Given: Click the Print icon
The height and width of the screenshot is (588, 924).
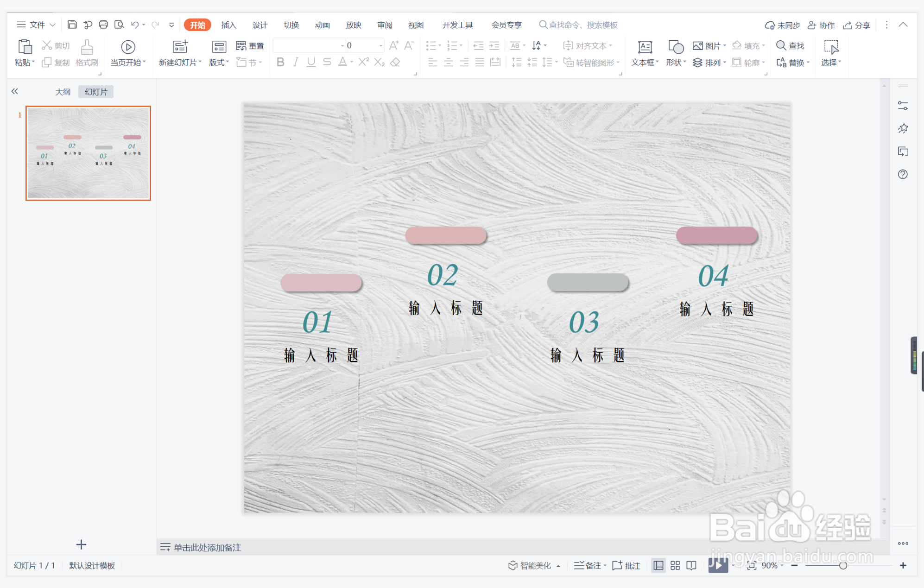Looking at the screenshot, I should click(103, 25).
